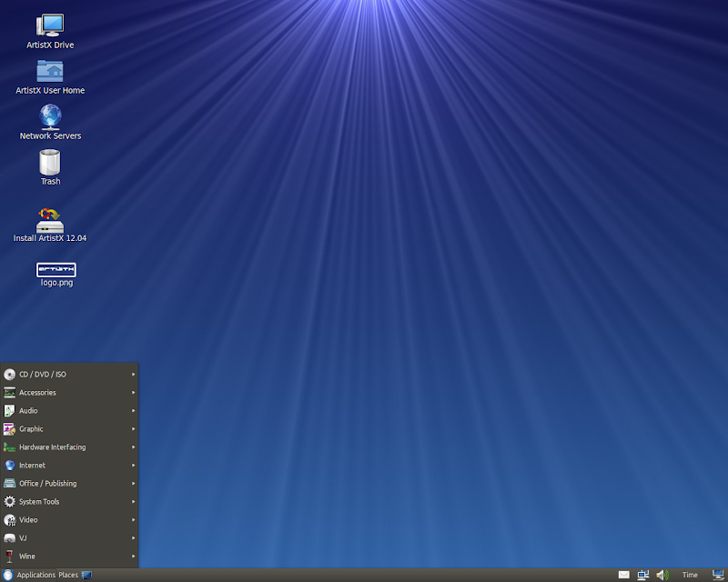Expand the Audio submenu
The width and height of the screenshot is (728, 582).
point(70,410)
